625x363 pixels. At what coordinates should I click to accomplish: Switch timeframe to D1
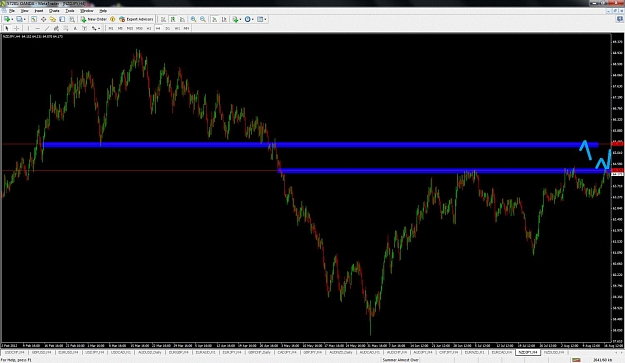click(x=167, y=28)
